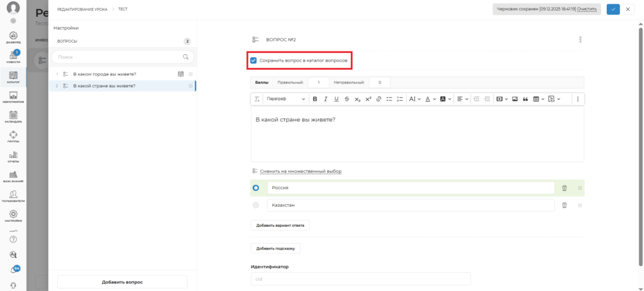Click the strikethrough icon in the toolbar
Screen dimensions: 644x291
pos(347,99)
